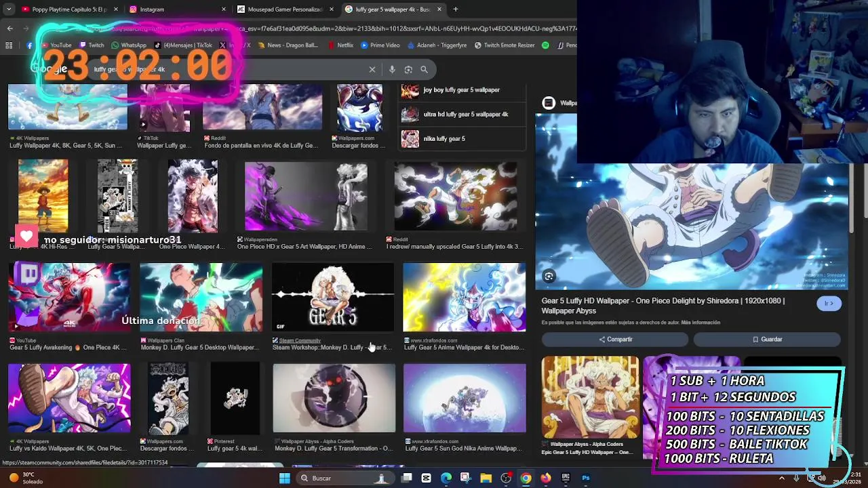The image size is (868, 488).
Task: Expand the Chrome tab search dropdown
Action: point(9,9)
